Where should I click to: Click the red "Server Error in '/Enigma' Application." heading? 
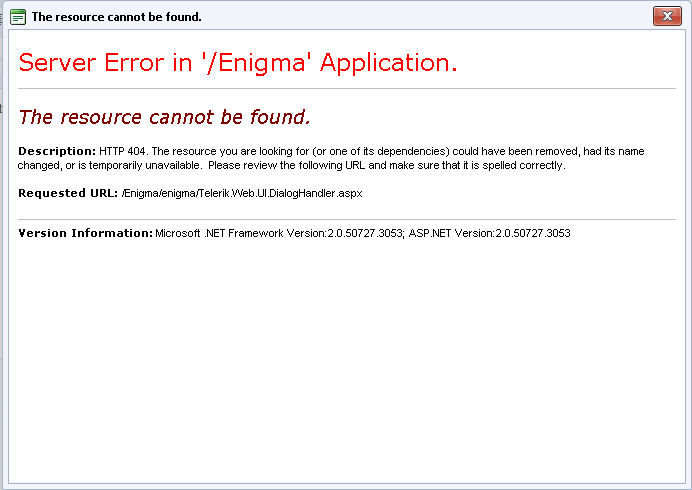click(238, 62)
